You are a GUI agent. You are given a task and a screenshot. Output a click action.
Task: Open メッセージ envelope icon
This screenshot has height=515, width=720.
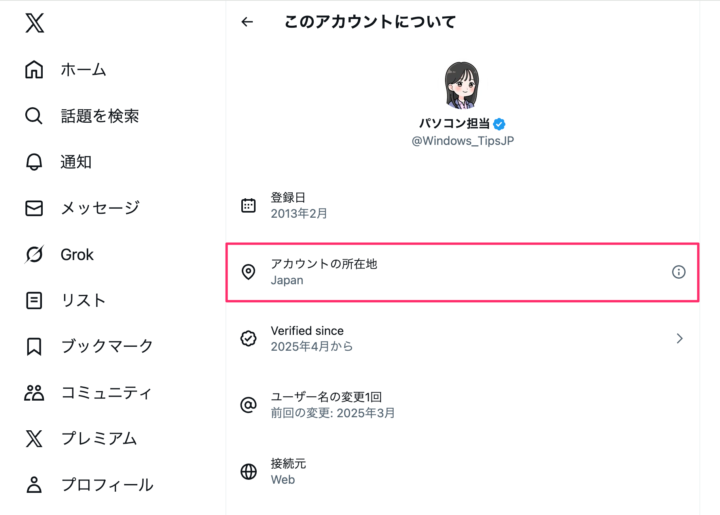(34, 208)
